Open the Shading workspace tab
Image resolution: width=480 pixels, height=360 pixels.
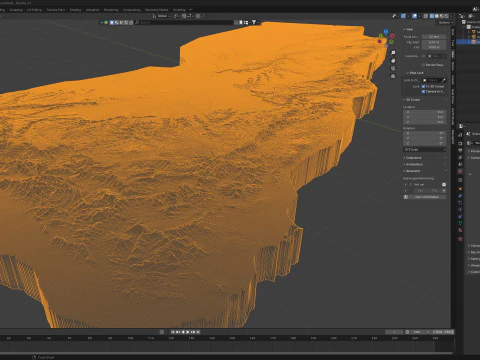tap(75, 10)
